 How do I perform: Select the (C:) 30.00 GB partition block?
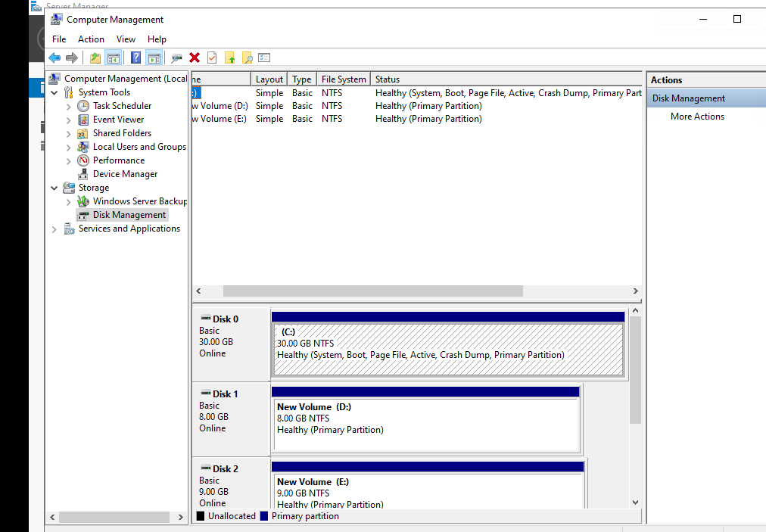click(448, 349)
